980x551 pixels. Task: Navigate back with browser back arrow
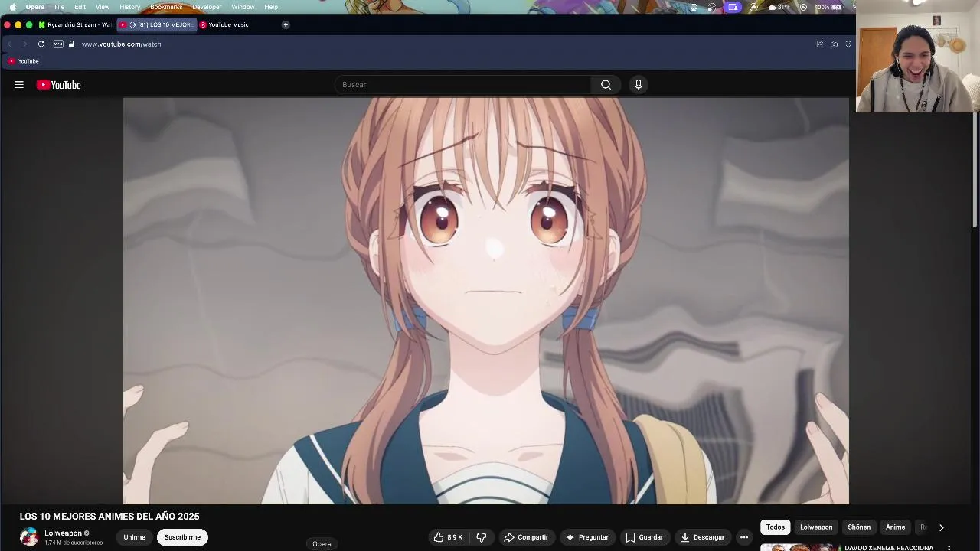(9, 44)
